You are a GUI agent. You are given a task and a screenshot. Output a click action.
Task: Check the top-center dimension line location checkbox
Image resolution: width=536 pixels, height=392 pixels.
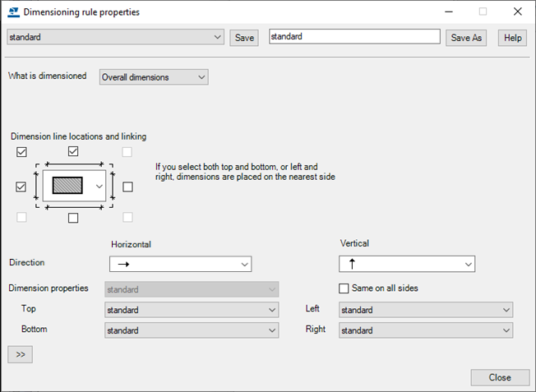(x=73, y=152)
